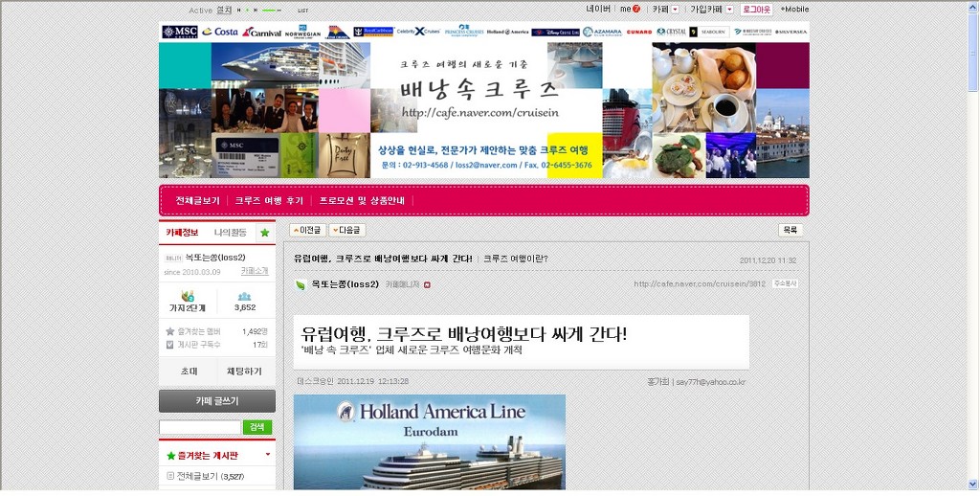Click the 로그아웃 logout button
980x496 pixels.
click(756, 10)
